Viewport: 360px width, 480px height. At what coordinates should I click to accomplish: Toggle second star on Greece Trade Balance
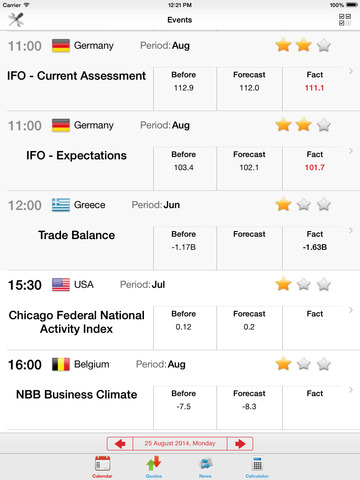click(304, 205)
